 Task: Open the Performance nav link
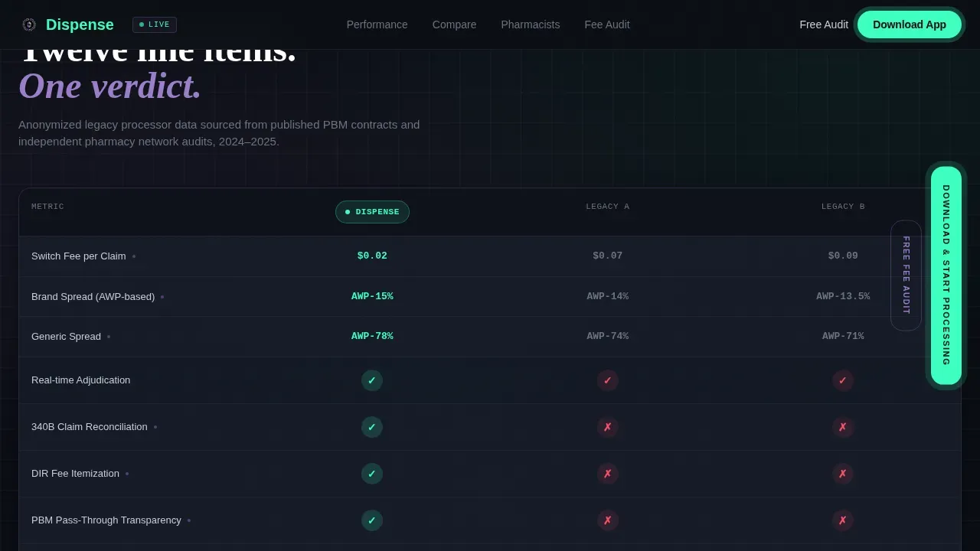point(377,24)
